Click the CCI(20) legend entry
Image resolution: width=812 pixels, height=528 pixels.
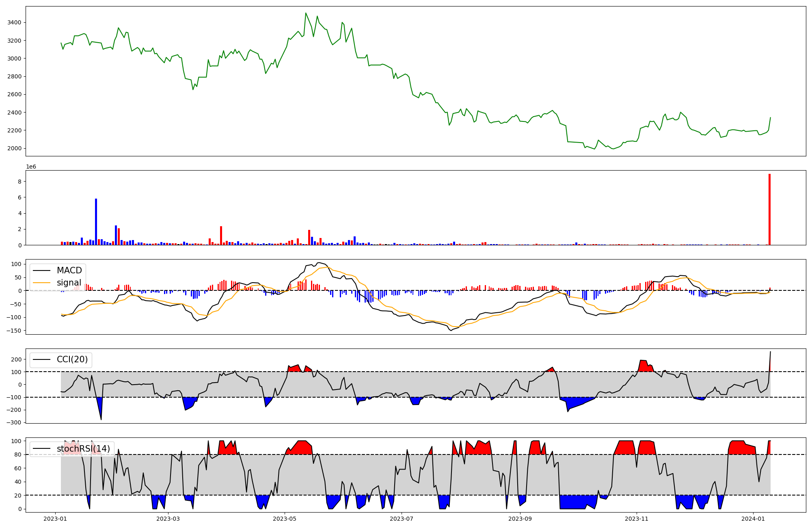72,359
